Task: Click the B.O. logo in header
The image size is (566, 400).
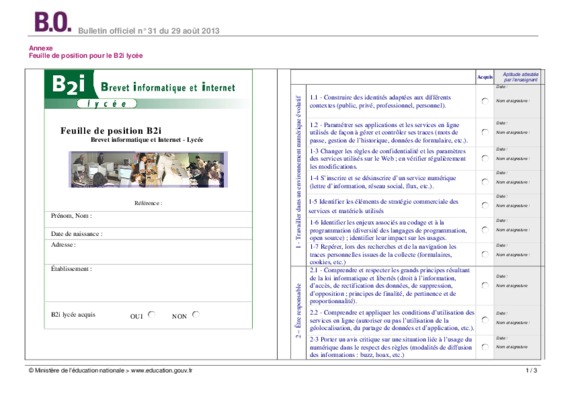Action: tap(53, 22)
